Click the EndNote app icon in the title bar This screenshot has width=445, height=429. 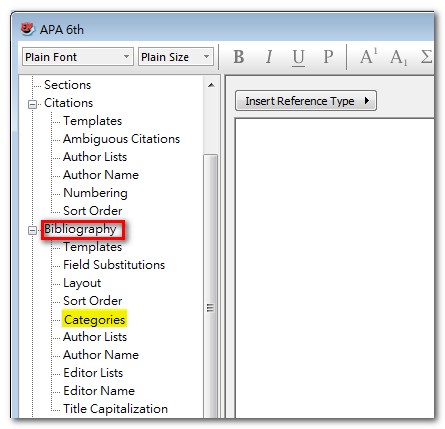point(28,29)
